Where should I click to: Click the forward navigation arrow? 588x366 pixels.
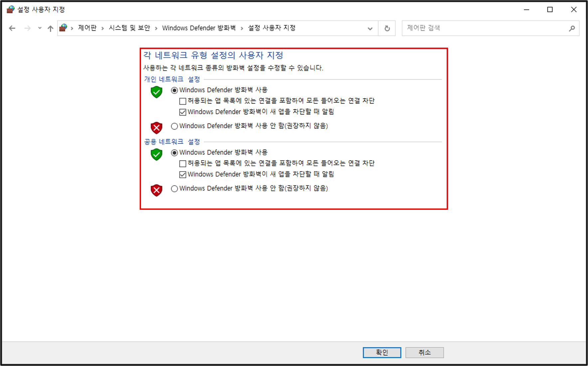pos(28,28)
